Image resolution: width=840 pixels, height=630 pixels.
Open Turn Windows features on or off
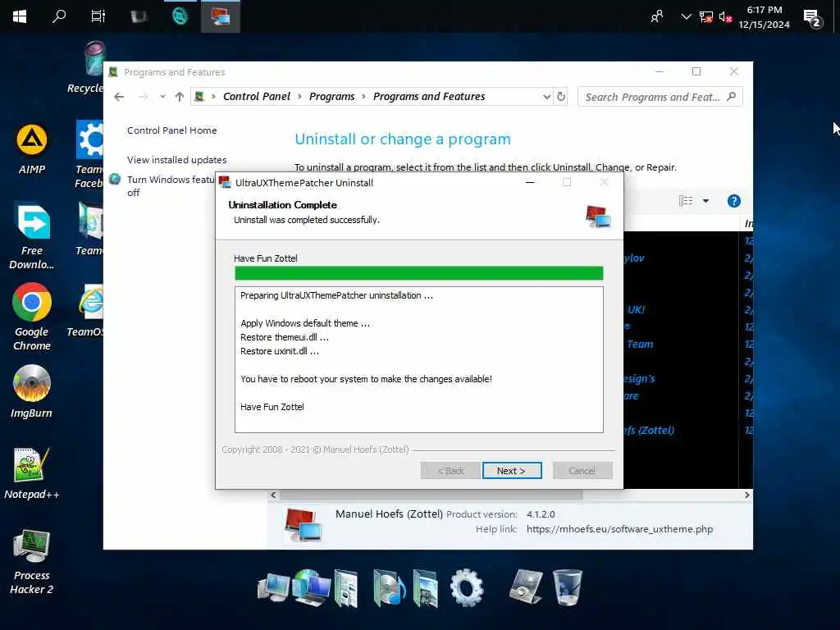tap(171, 185)
